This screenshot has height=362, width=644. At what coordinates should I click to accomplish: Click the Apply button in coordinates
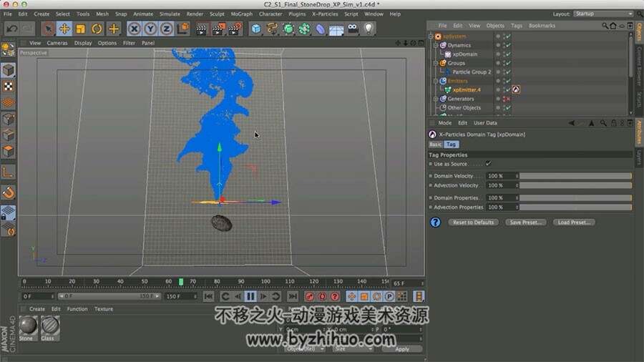click(402, 349)
